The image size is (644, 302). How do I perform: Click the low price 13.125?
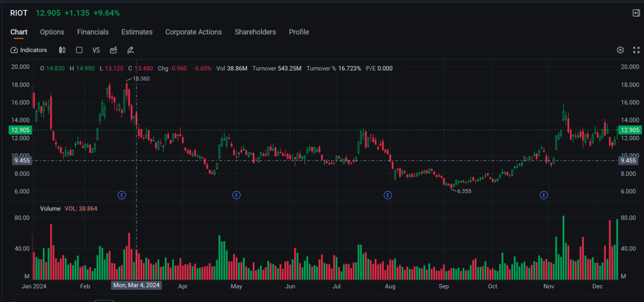click(x=114, y=68)
